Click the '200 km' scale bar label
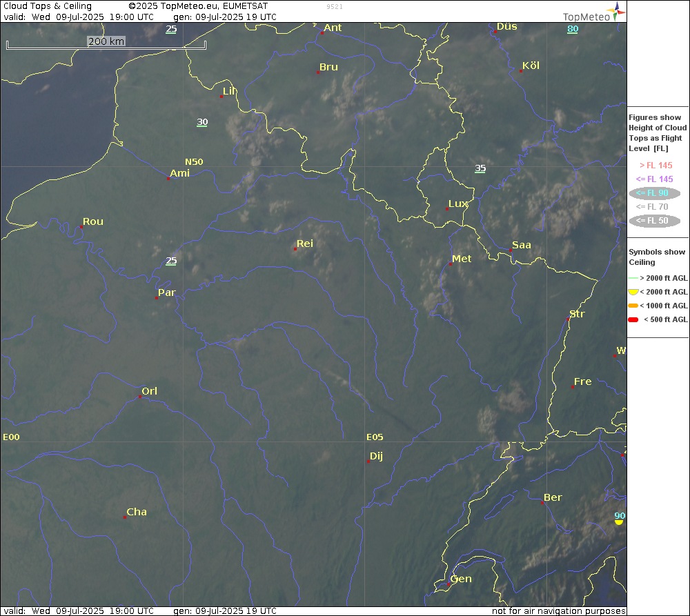 [106, 41]
